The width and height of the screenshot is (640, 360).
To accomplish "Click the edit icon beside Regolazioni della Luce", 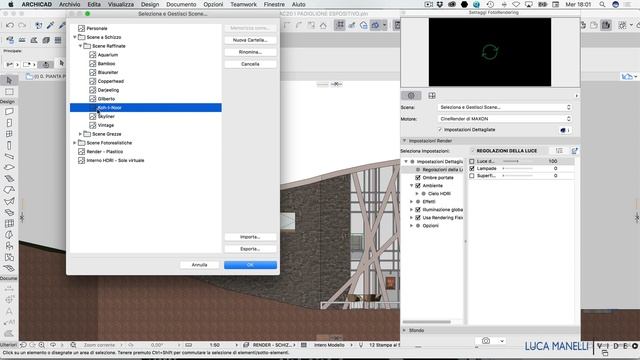I will 574,151.
